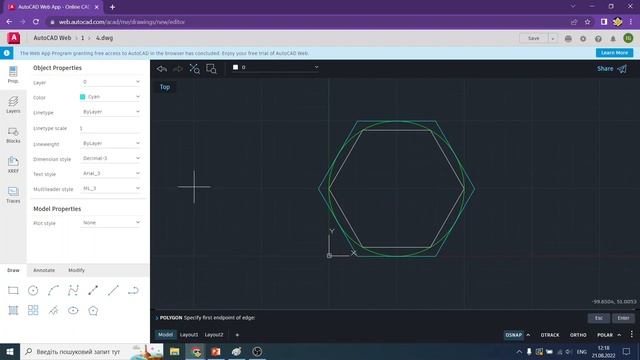Select the Line draw tool
Image resolution: width=640 pixels, height=360 pixels.
(113, 290)
